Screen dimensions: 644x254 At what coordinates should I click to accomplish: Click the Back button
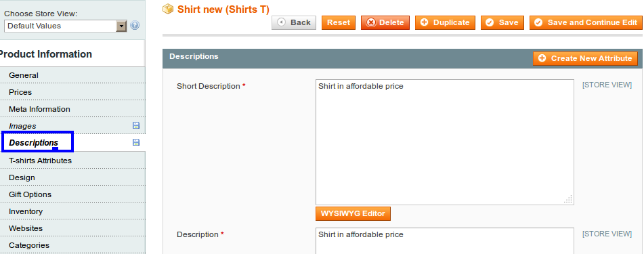(x=294, y=22)
